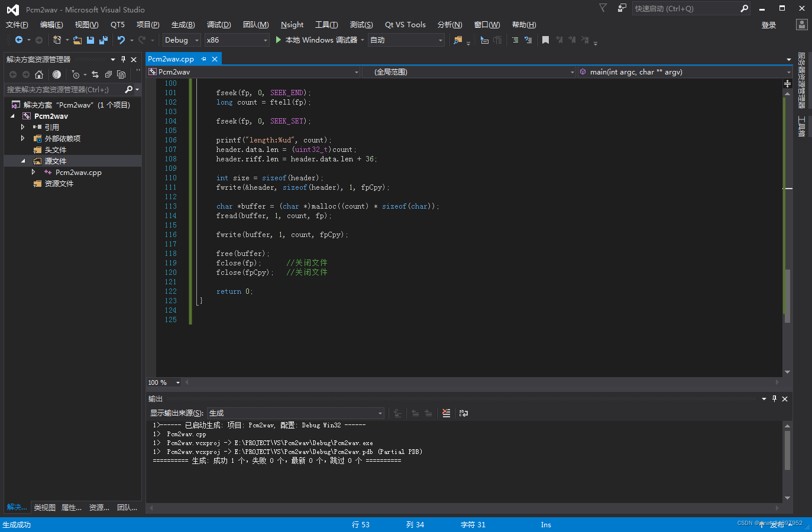The height and width of the screenshot is (532, 812).
Task: Click the 登录 sign-in link
Action: pyautogui.click(x=769, y=25)
